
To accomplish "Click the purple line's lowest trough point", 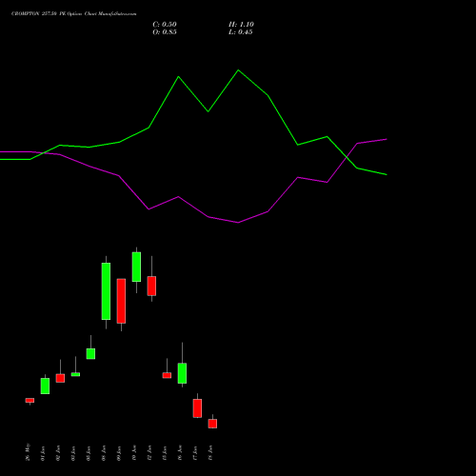I will (238, 223).
